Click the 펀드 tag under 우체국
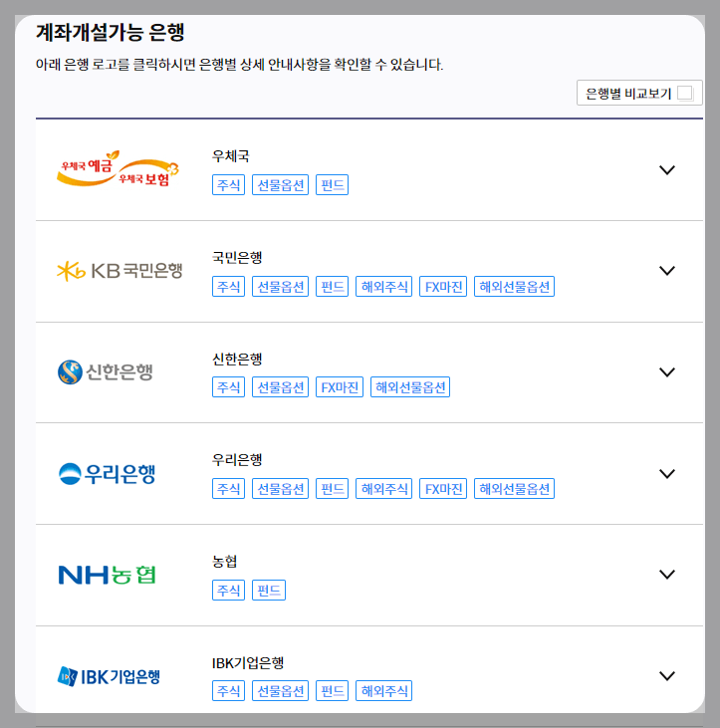The width and height of the screenshot is (720, 728). [332, 185]
